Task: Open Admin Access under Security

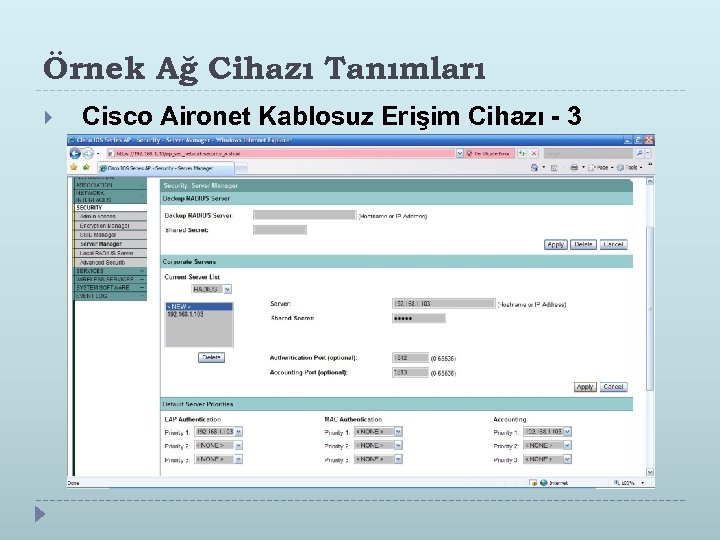Action: tap(110, 216)
